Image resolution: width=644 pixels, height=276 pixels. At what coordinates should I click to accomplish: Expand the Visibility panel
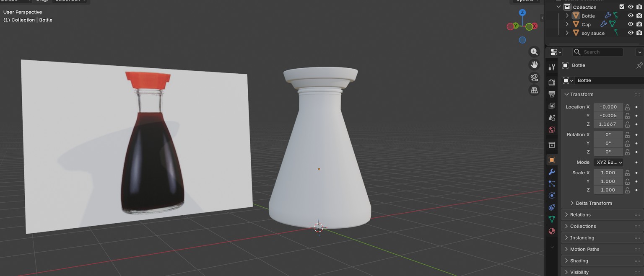tap(566, 272)
